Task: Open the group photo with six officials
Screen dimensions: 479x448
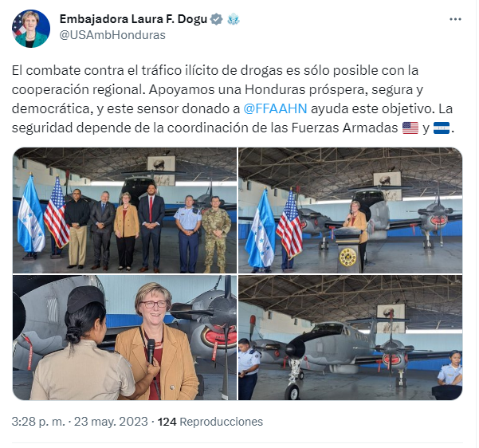Action: coord(124,210)
